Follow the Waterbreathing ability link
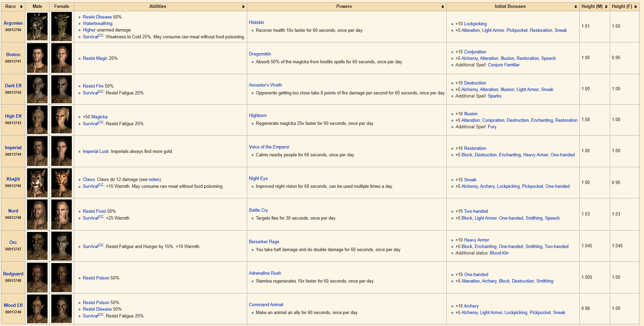The height and width of the screenshot is (326, 644). tap(97, 23)
